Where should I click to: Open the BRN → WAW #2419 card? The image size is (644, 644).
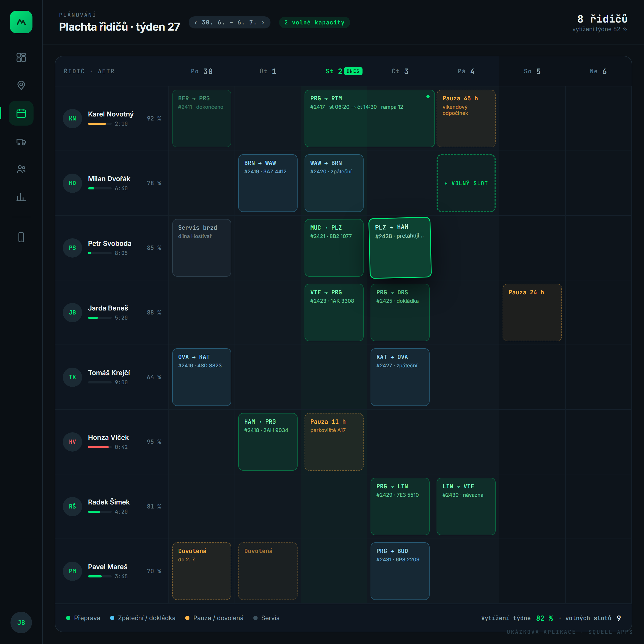click(x=268, y=183)
